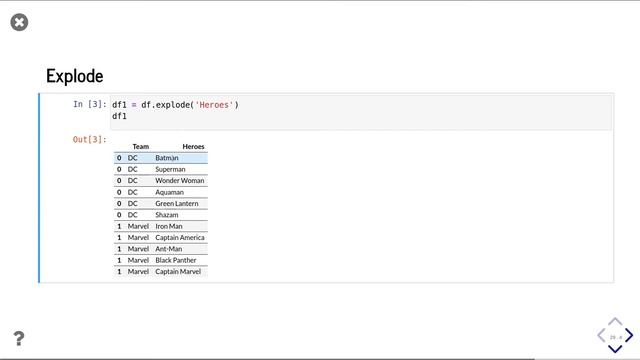Select the Captain America cell
This screenshot has height=360, width=640.
(x=180, y=238)
